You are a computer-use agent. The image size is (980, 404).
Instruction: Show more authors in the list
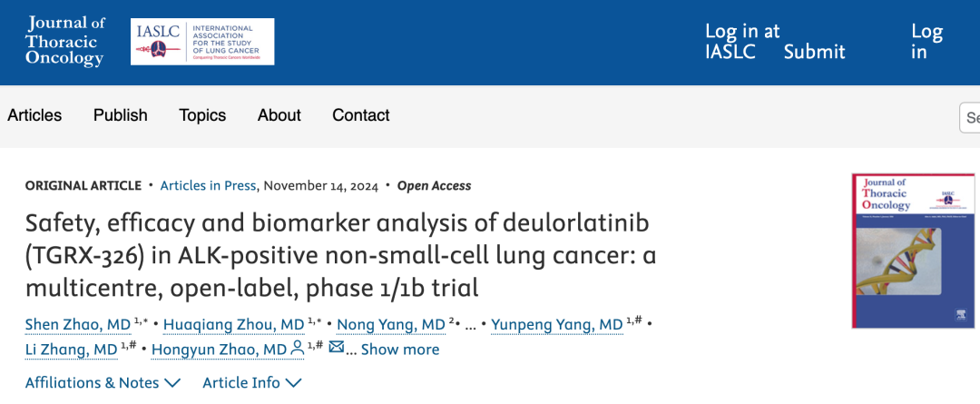(399, 350)
